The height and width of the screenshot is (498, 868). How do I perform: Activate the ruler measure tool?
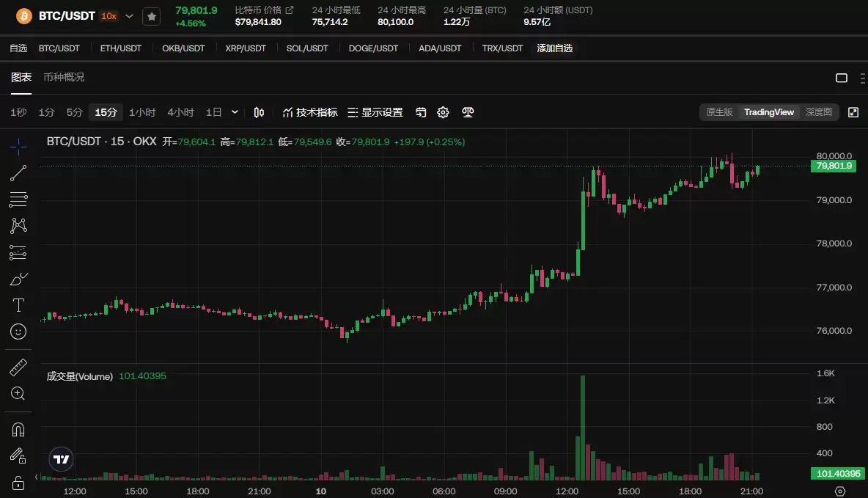pyautogui.click(x=18, y=367)
